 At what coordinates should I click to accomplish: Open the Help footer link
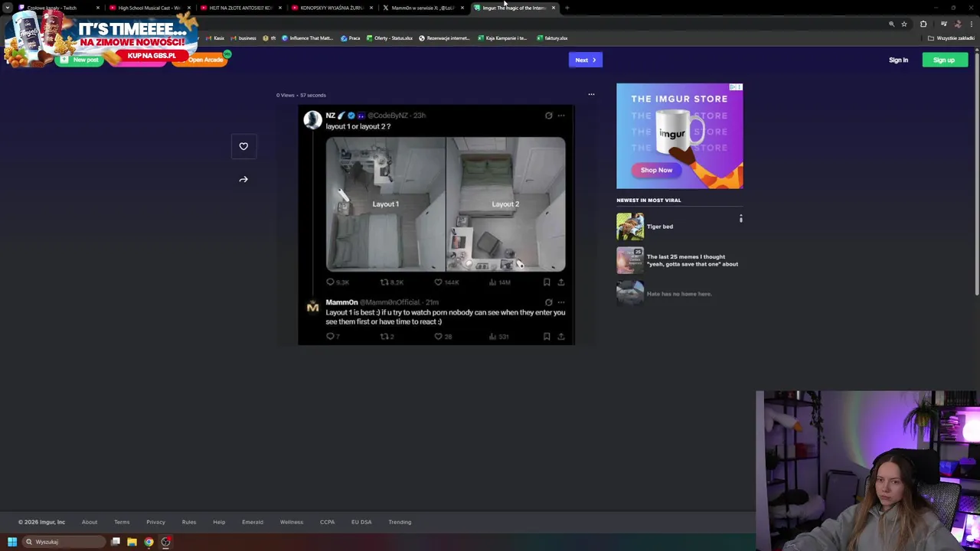point(219,522)
